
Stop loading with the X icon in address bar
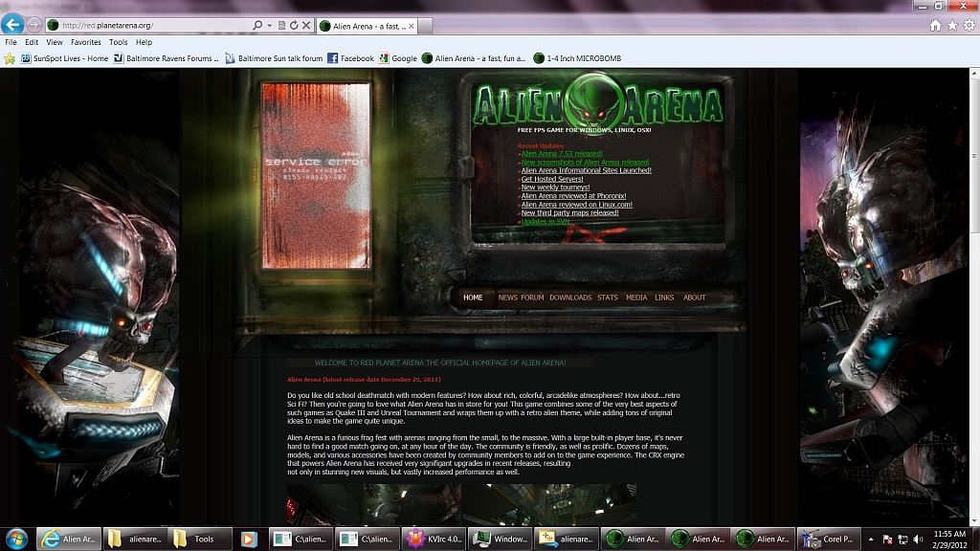[306, 26]
